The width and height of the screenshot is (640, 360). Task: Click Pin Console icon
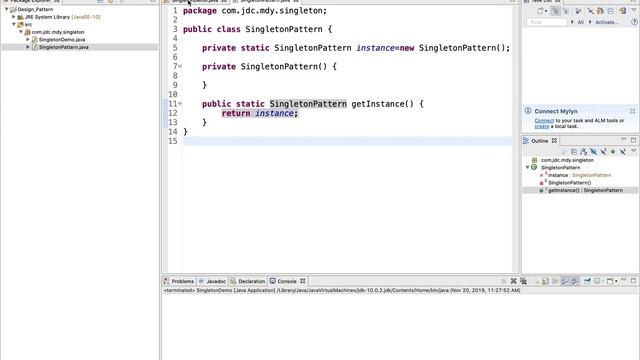pos(587,281)
